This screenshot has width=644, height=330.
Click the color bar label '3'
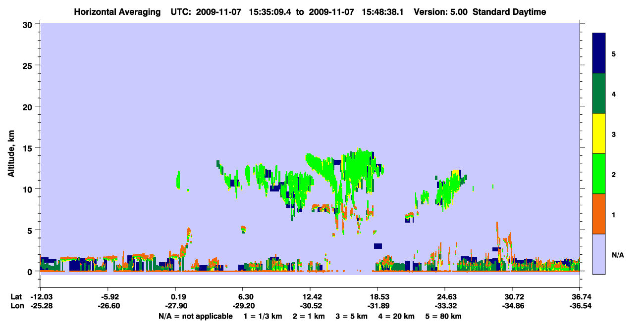tap(614, 134)
